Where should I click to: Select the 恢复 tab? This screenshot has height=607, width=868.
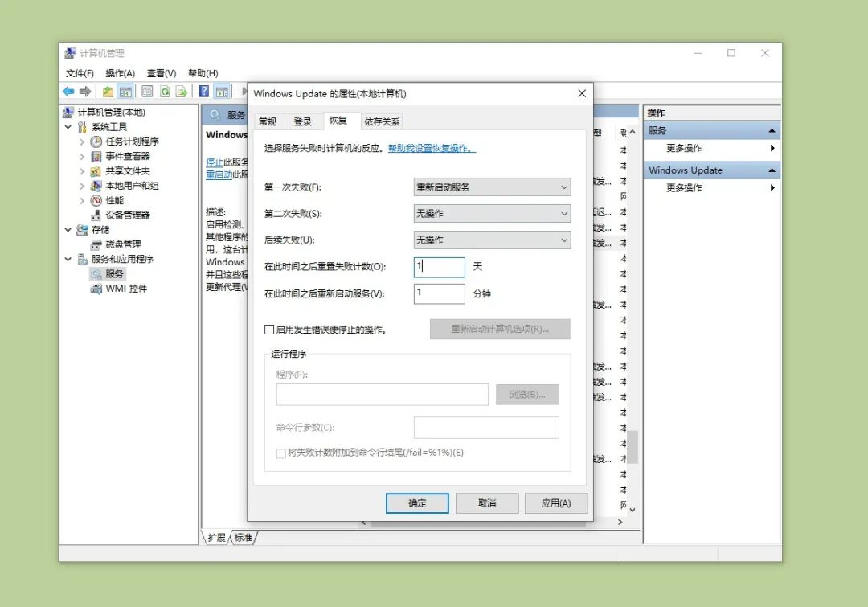click(338, 120)
